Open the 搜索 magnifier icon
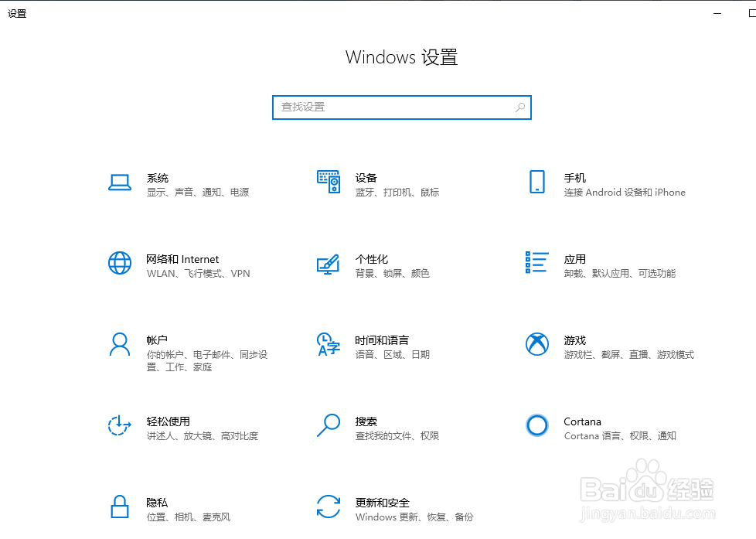756x539 pixels. coord(329,425)
